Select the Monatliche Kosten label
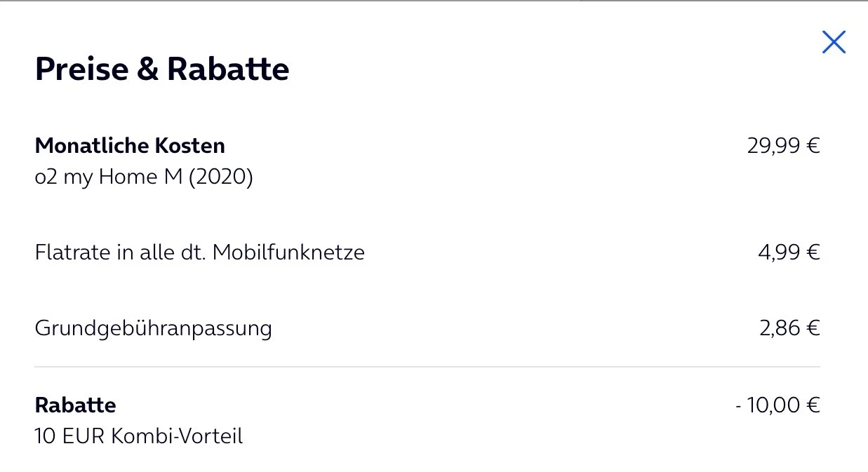Screen dimensions: 868x472 point(130,146)
